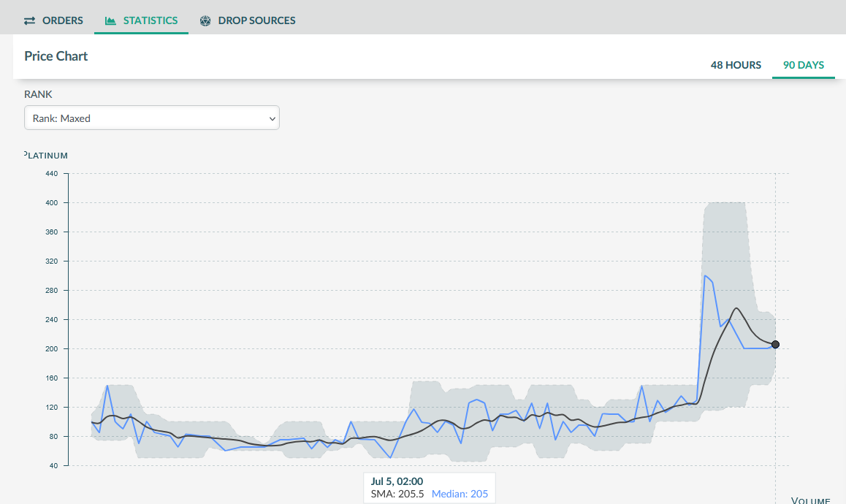846x504 pixels.
Task: Open the Orders tab
Action: [x=53, y=20]
